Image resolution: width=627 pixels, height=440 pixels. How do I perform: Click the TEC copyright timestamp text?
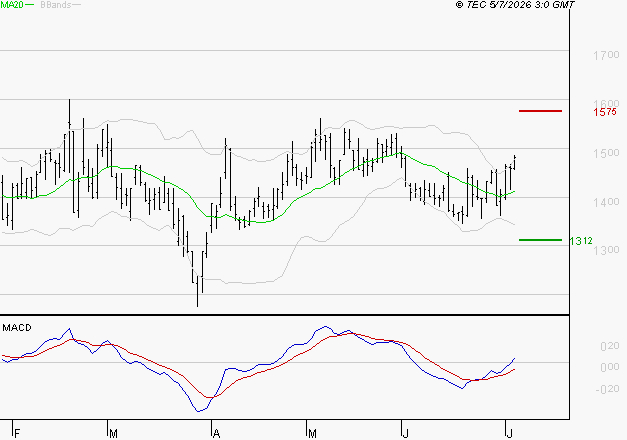[x=515, y=5]
